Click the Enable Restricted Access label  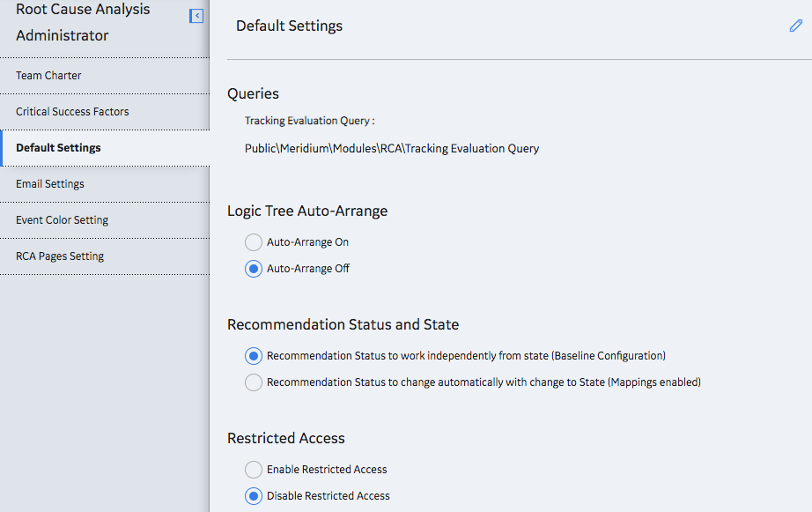(x=327, y=470)
